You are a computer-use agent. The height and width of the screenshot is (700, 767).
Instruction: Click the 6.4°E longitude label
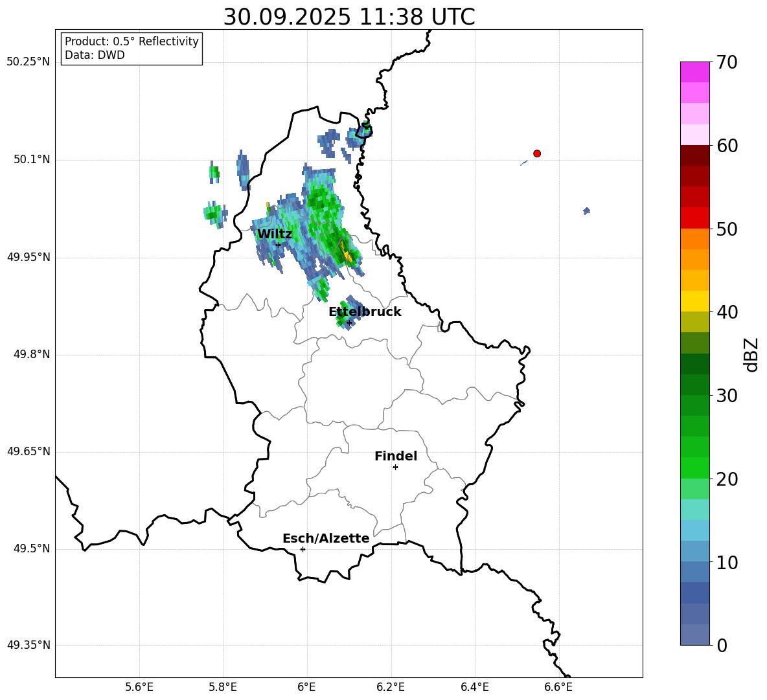474,687
